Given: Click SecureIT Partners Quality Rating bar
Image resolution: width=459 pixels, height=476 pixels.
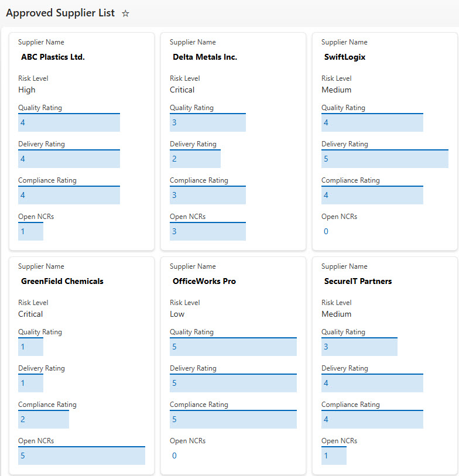Looking at the screenshot, I should click(359, 347).
